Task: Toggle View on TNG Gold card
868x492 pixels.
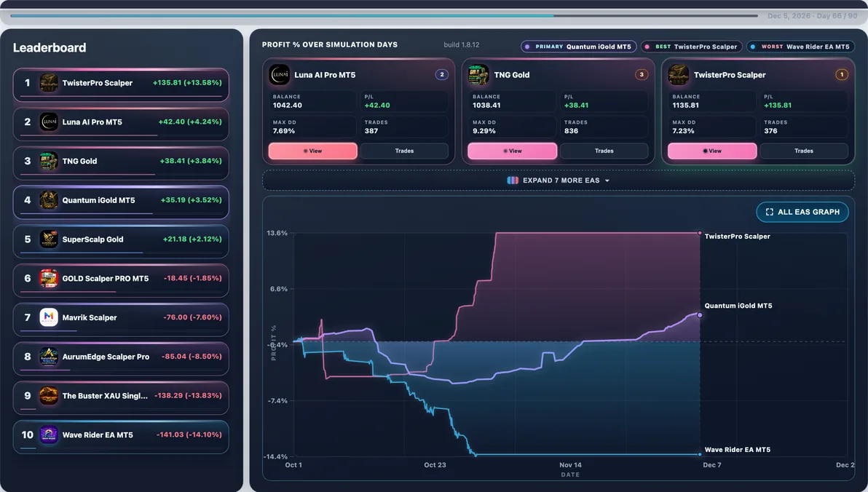Action: 513,151
